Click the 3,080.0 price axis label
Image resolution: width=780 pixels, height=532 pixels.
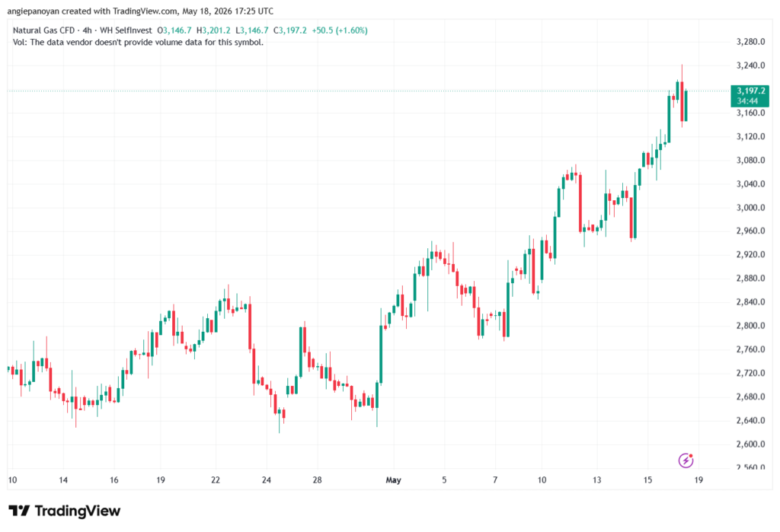point(750,160)
